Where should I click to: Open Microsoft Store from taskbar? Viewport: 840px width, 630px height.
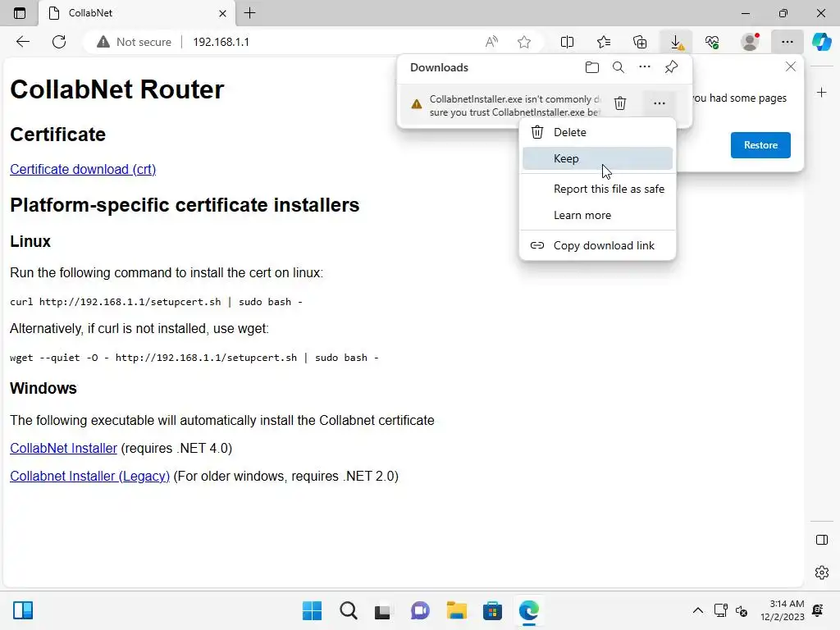click(x=492, y=610)
